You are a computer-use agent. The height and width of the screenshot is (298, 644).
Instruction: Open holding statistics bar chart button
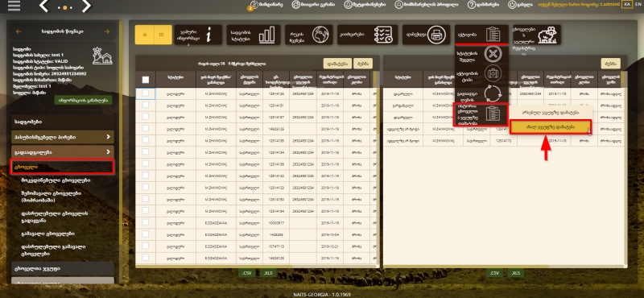(x=254, y=35)
